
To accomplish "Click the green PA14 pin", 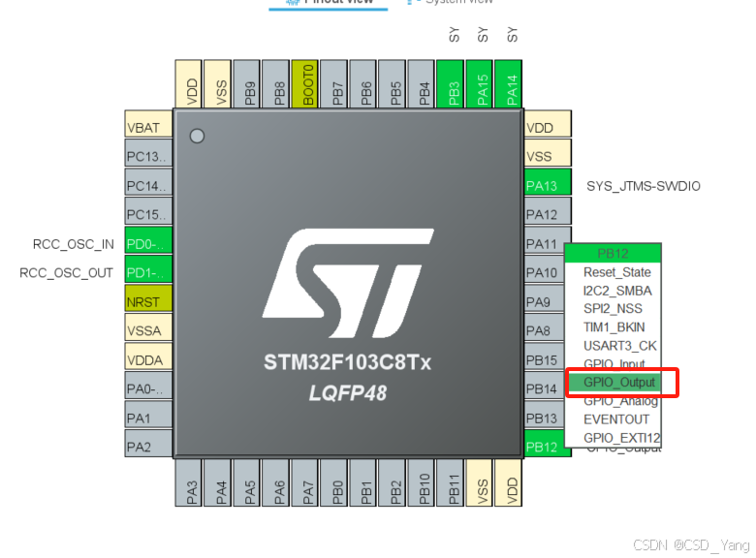I will (508, 84).
